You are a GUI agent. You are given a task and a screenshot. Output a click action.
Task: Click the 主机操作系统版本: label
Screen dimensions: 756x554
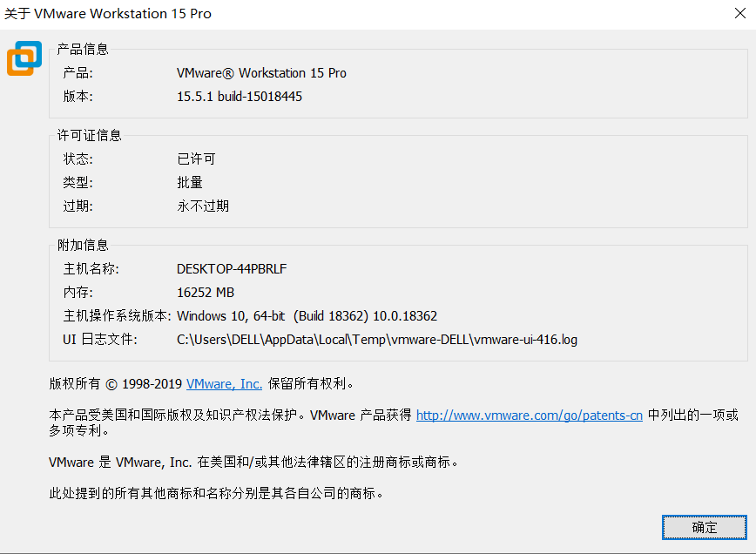click(x=118, y=316)
